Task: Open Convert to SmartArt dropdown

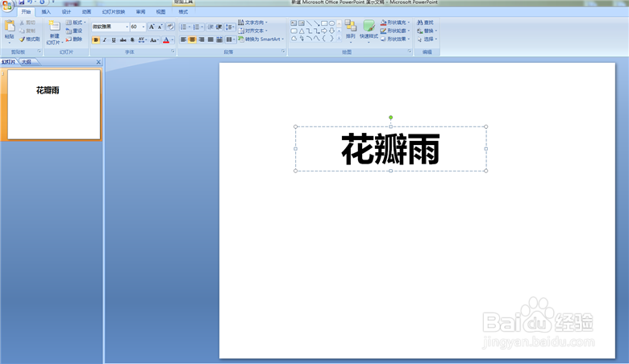Action: click(260, 39)
